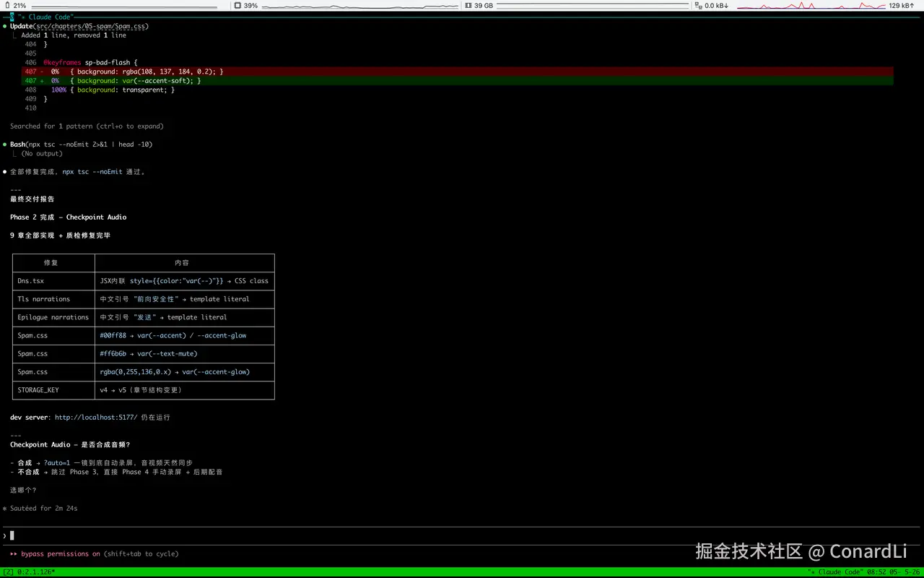Click the Update(src/chapters/05-spam/Spam.css) tool header
The image size is (924, 578).
[79, 26]
